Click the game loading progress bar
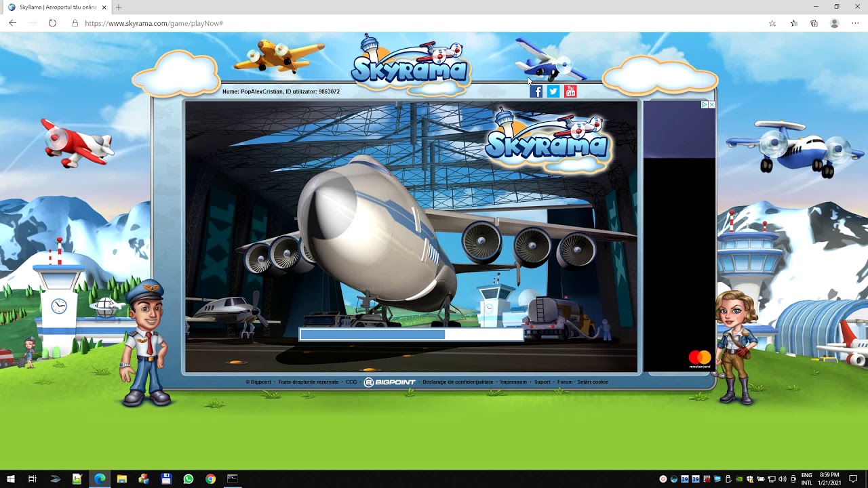 point(412,334)
